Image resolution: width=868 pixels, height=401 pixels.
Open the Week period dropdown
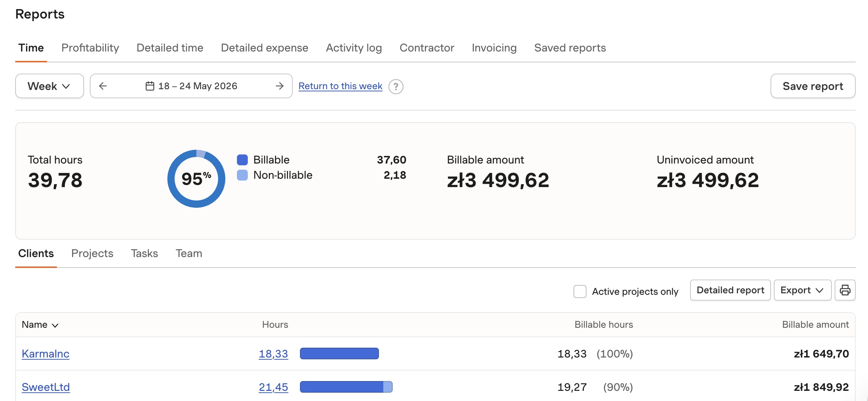(x=50, y=86)
